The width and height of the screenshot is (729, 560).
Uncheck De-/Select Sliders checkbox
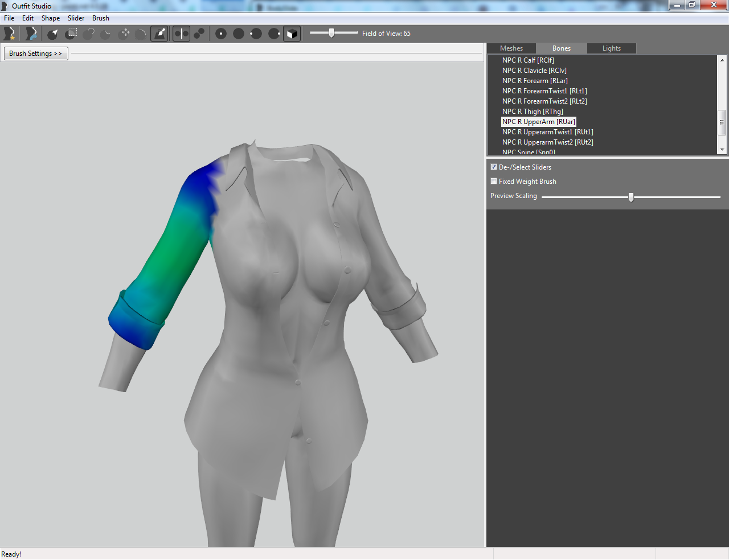pyautogui.click(x=494, y=167)
